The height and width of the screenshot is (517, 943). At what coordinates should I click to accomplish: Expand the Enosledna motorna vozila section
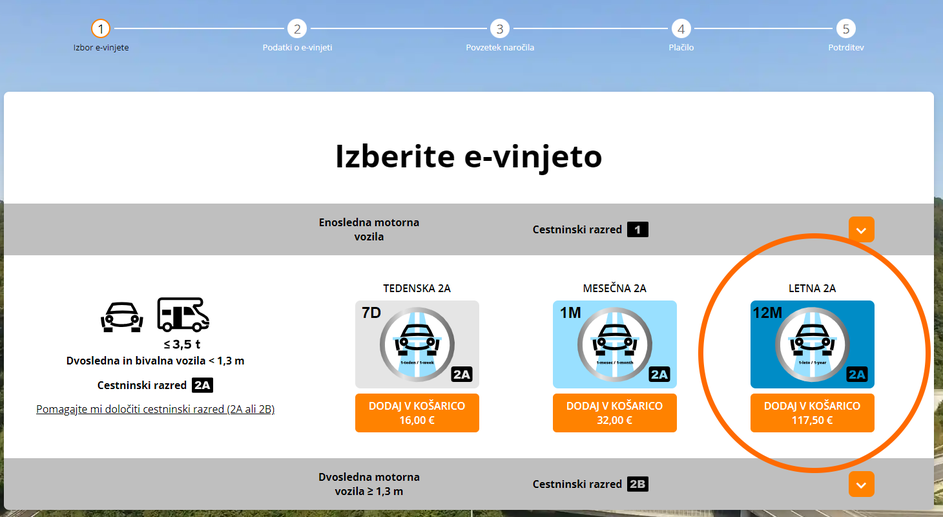coord(861,230)
